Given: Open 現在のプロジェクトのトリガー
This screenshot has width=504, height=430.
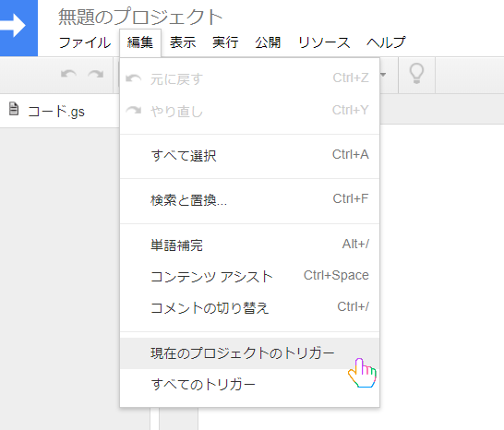Looking at the screenshot, I should click(250, 353).
